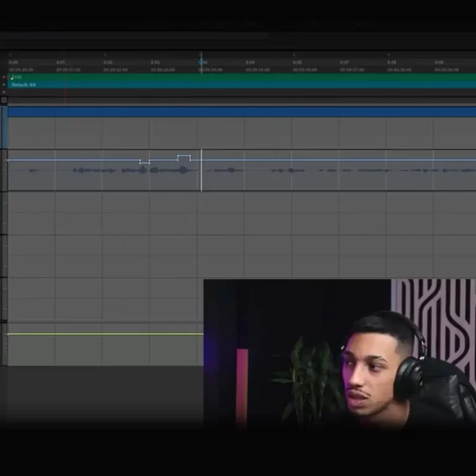This screenshot has width=476, height=476.
Task: Click the yellow automation line on the bottom track
Action: tap(105, 334)
